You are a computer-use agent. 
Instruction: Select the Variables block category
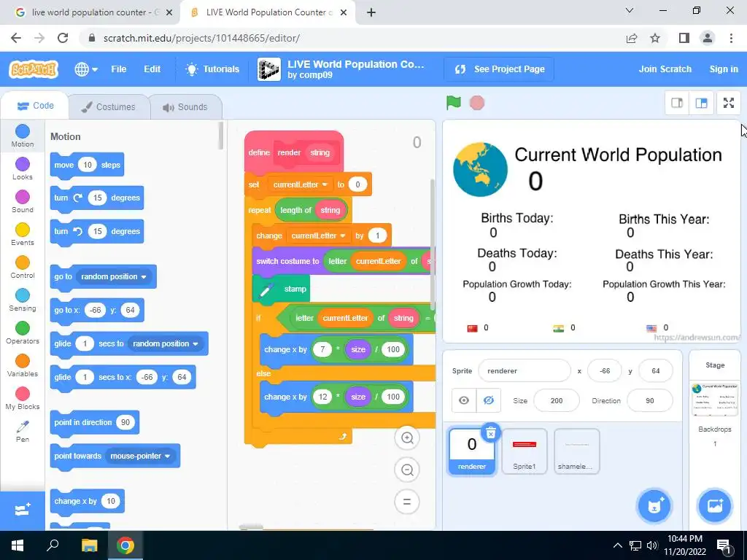coord(23,366)
